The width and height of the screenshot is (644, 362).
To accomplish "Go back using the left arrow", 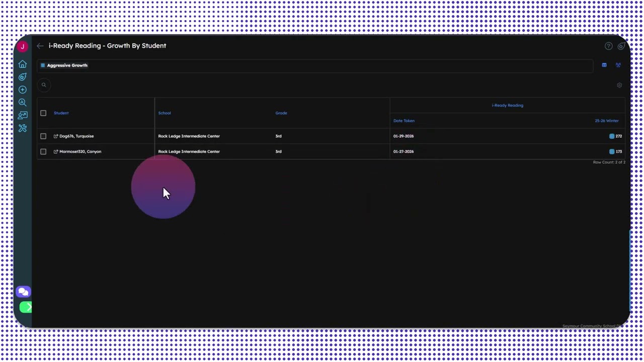I will click(40, 46).
